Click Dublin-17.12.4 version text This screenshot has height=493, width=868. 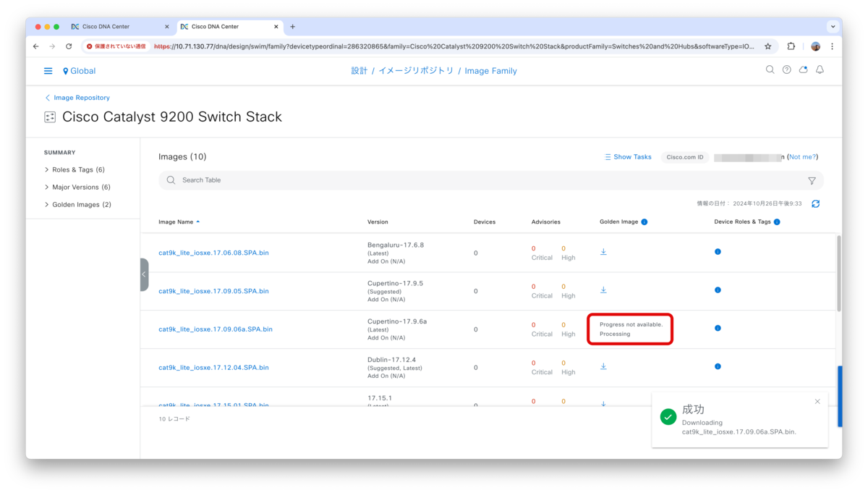[x=391, y=360]
